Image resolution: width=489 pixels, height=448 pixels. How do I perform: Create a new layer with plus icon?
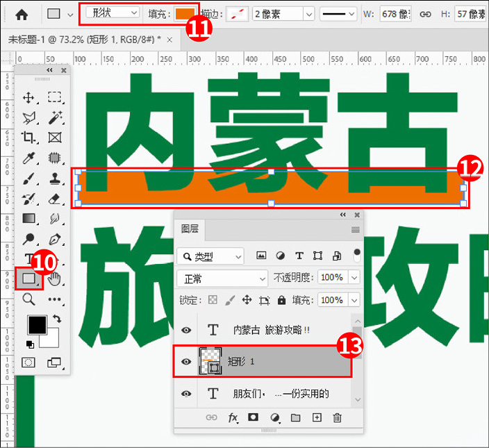coord(317,417)
